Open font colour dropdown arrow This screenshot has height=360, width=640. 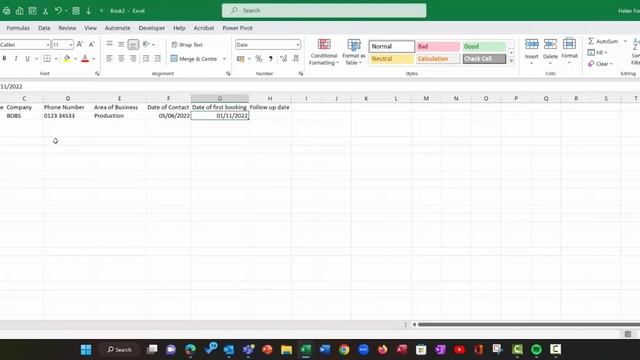[x=93, y=59]
